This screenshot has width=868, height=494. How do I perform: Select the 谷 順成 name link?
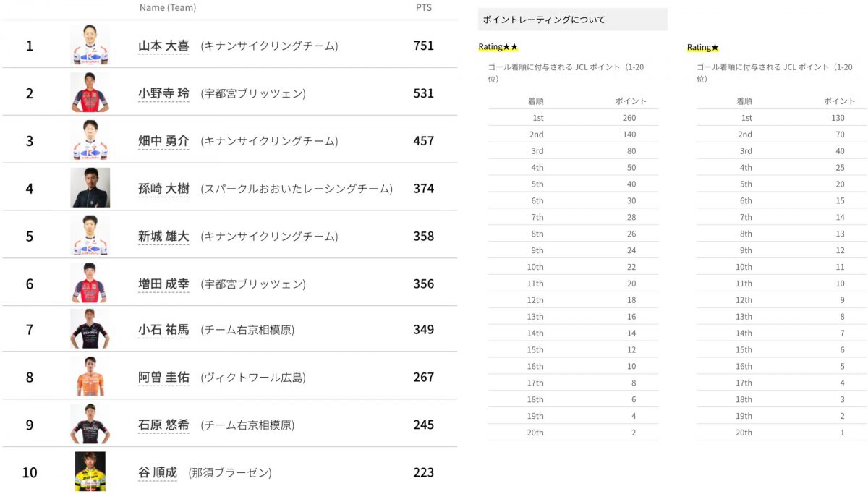pos(157,472)
